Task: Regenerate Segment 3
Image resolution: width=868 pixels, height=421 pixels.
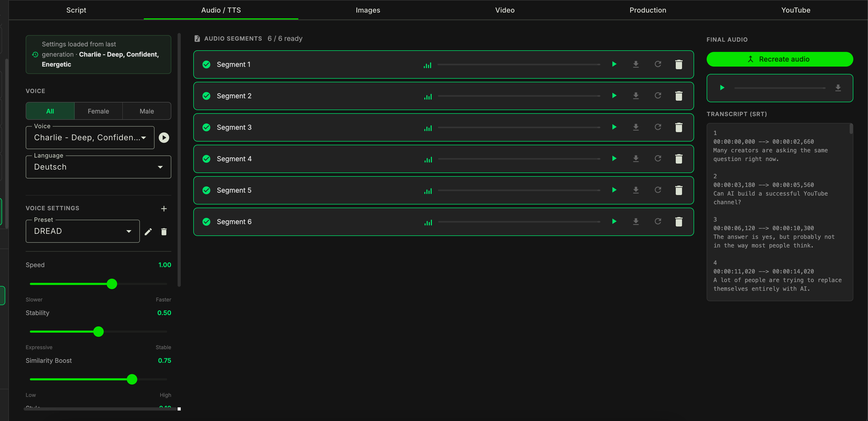Action: point(658,127)
